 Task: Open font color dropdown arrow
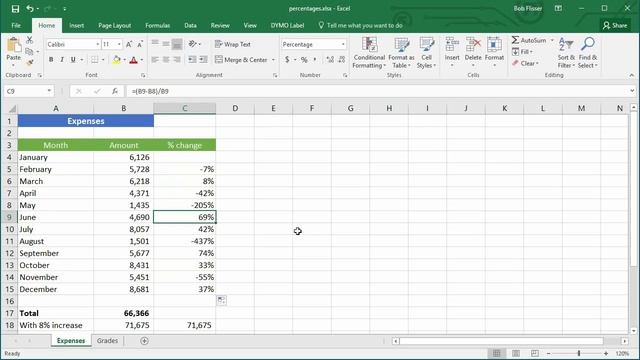coord(142,60)
